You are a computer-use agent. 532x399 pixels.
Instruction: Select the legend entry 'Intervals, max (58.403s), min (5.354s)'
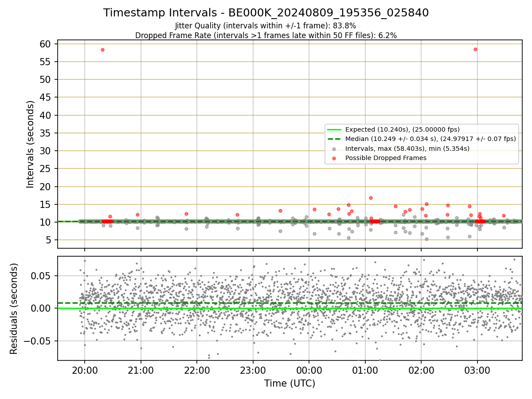pos(407,148)
